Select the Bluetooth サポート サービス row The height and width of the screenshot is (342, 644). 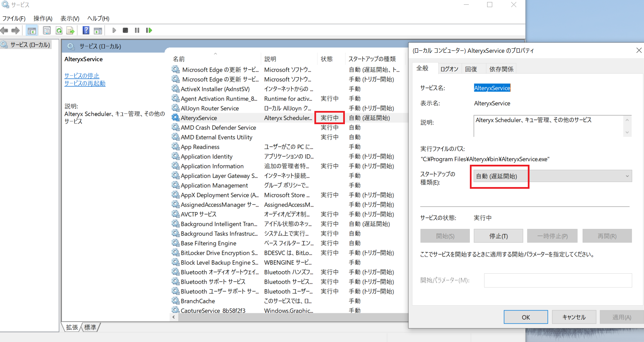(x=289, y=282)
